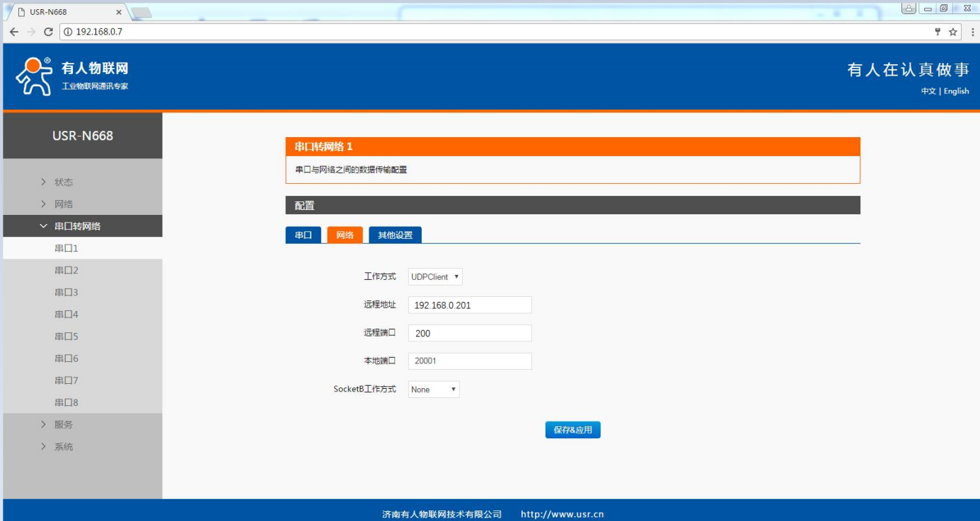The height and width of the screenshot is (521, 980).
Task: Open the 工作方式 UDPClient dropdown
Action: [x=435, y=277]
